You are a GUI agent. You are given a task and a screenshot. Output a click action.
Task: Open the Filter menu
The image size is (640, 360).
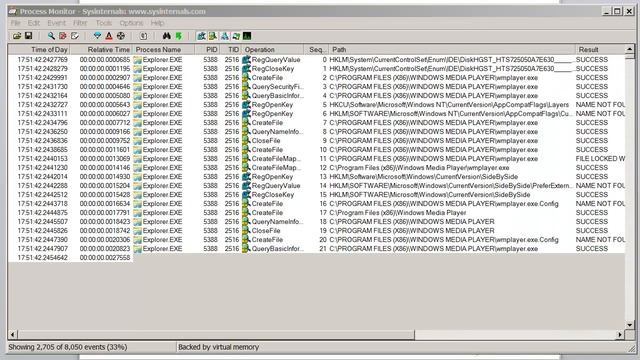click(80, 23)
